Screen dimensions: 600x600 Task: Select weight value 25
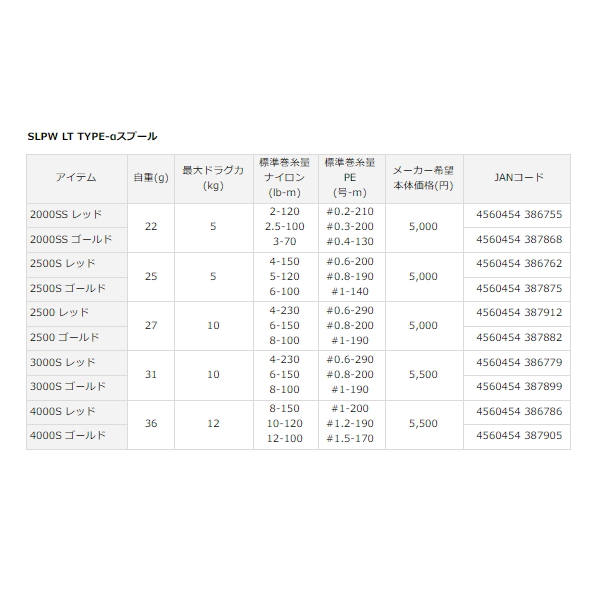click(x=151, y=276)
